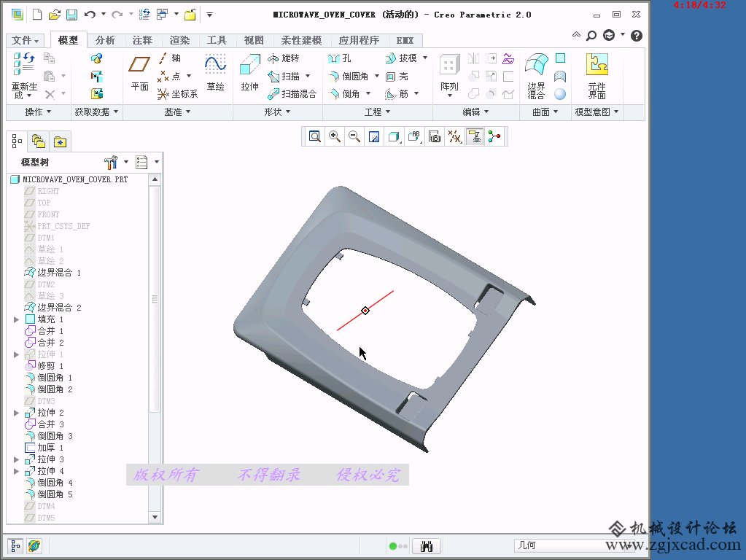Viewport: 746px width, 560px height.
Task: Open the 曲面 group dropdown
Action: pos(545,112)
